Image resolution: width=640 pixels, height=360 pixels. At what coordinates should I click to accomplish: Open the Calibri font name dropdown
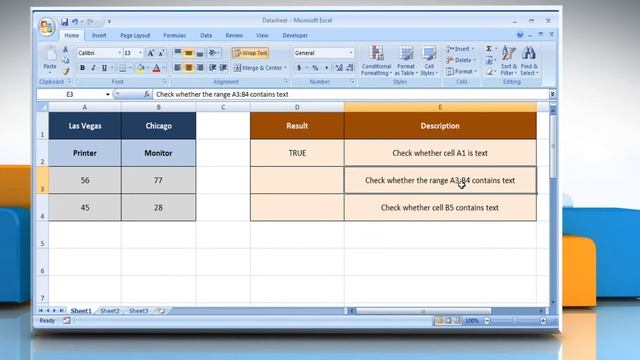tap(119, 53)
